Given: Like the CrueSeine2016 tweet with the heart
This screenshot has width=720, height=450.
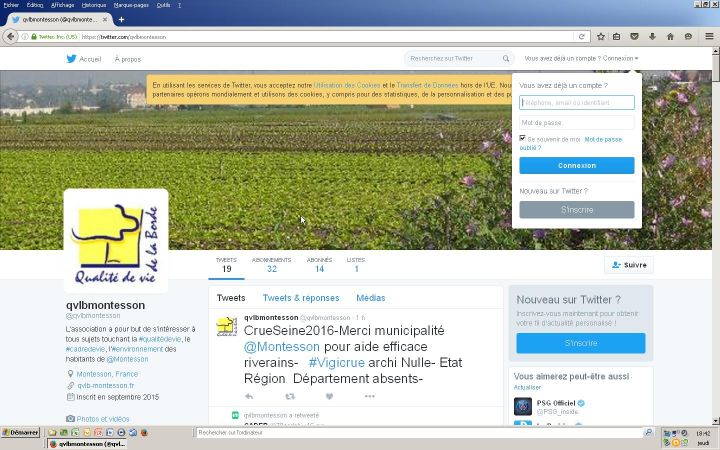Looking at the screenshot, I should pyautogui.click(x=329, y=396).
